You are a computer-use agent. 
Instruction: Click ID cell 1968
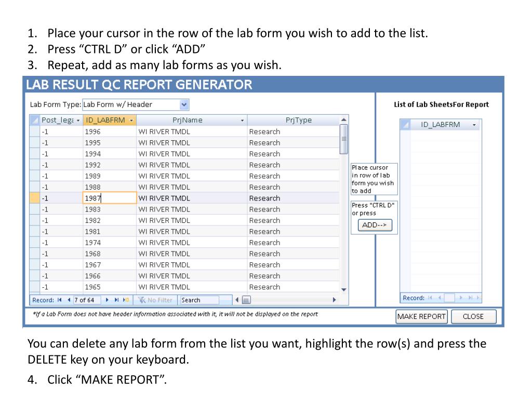point(109,254)
